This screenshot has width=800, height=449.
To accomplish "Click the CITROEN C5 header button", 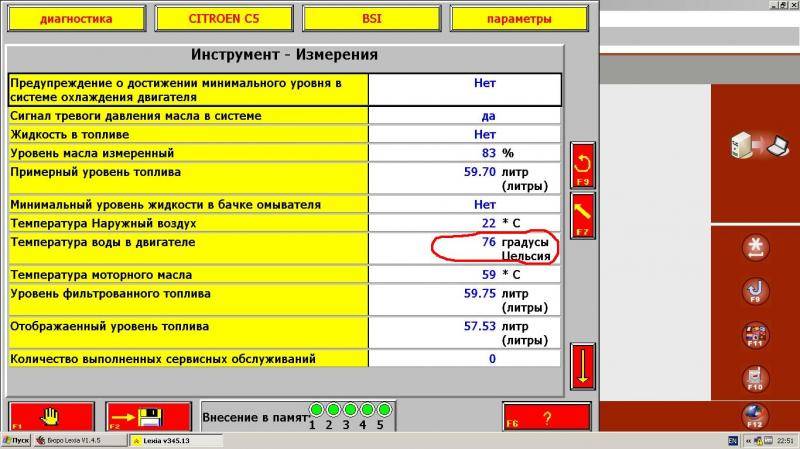I will [224, 18].
